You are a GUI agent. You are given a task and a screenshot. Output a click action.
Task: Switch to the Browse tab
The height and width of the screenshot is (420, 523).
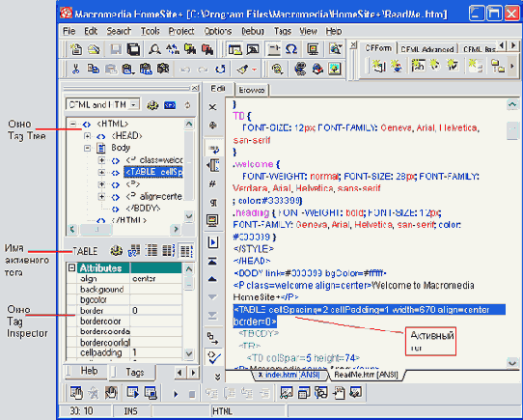[x=252, y=90]
